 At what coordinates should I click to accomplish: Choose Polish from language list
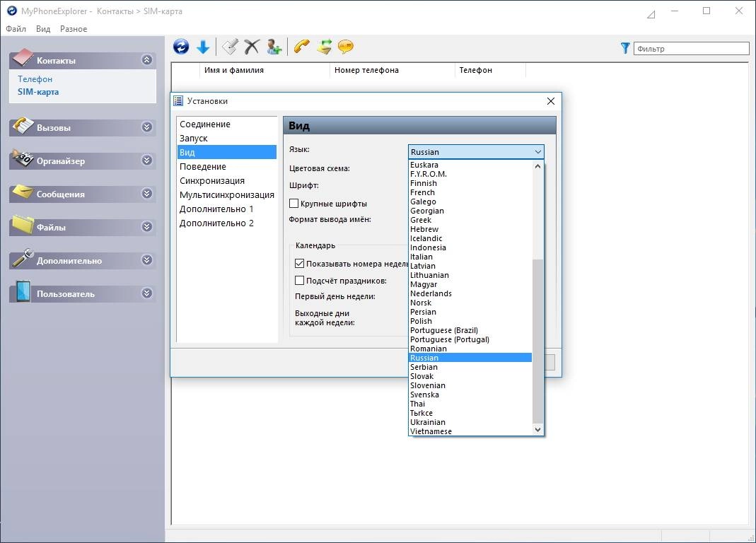click(x=470, y=321)
